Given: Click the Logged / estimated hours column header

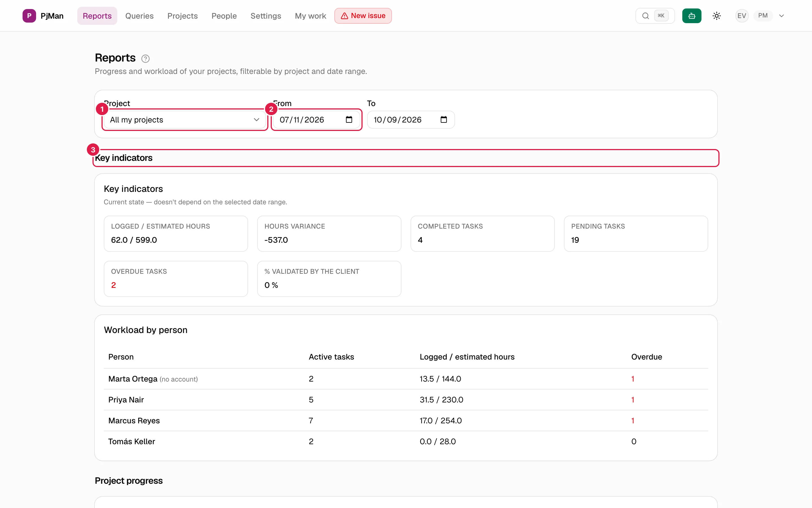Looking at the screenshot, I should pos(467,357).
